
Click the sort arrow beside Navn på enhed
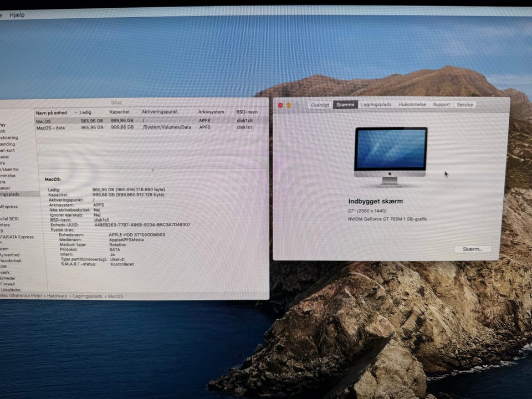pyautogui.click(x=76, y=112)
